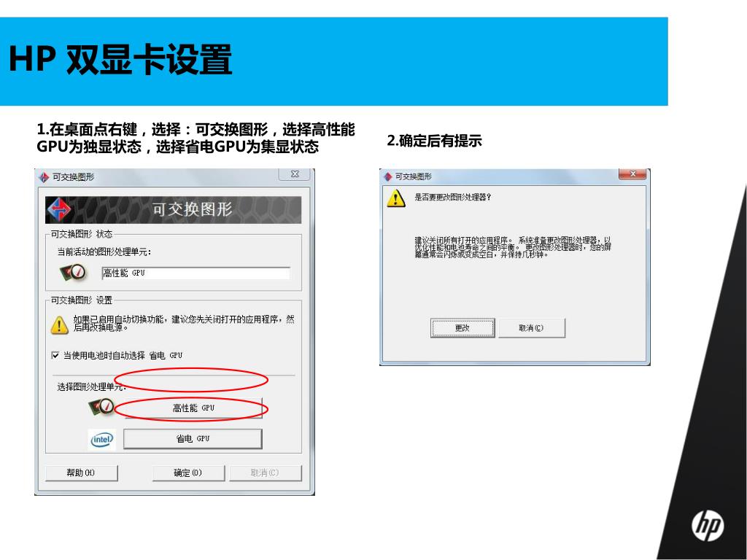Click the 确定(O) button
Viewport: 747px width, 560px height.
188,472
